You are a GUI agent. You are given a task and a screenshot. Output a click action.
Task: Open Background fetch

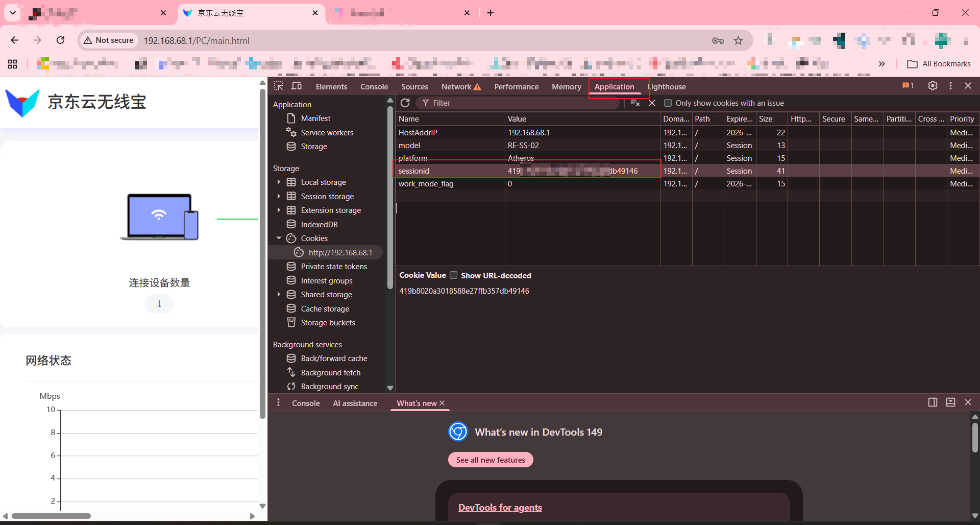330,372
